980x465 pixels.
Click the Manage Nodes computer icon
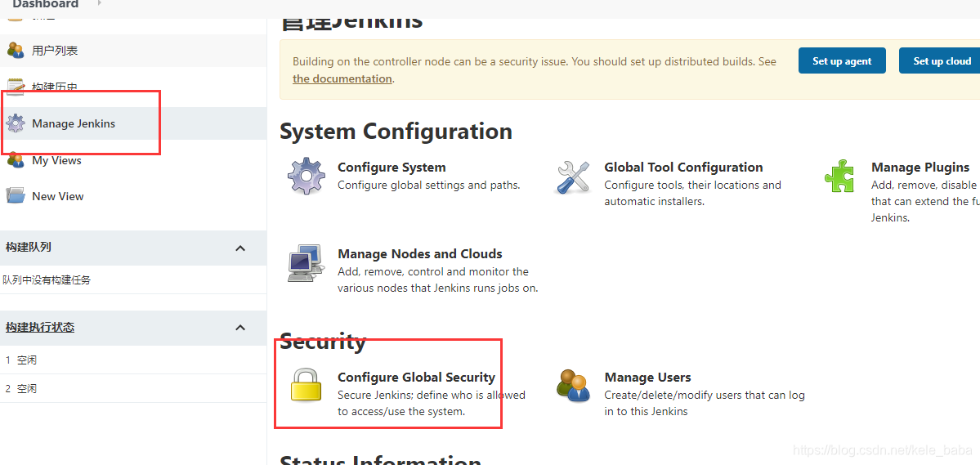click(306, 262)
